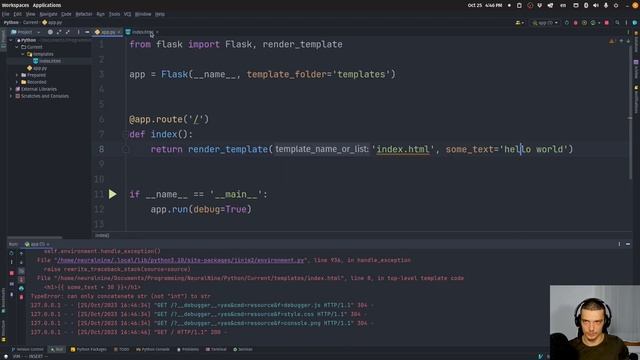Down the stack trace arrow in Run panel
Screen dimensions: 640x360
[x=21, y=262]
